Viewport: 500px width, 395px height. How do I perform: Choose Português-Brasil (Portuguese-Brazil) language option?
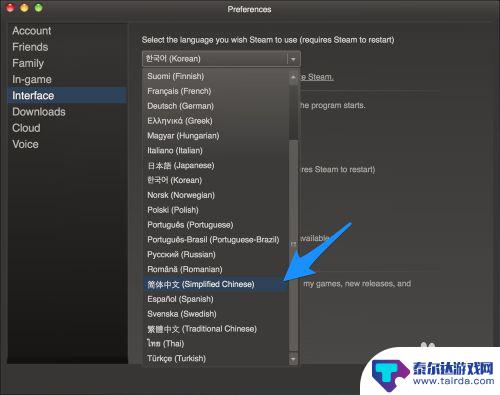216,240
